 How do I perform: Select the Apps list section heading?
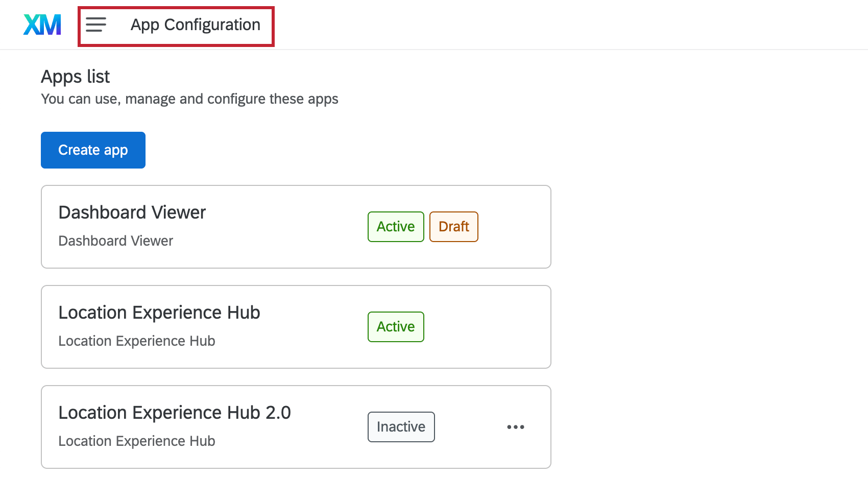click(x=75, y=76)
